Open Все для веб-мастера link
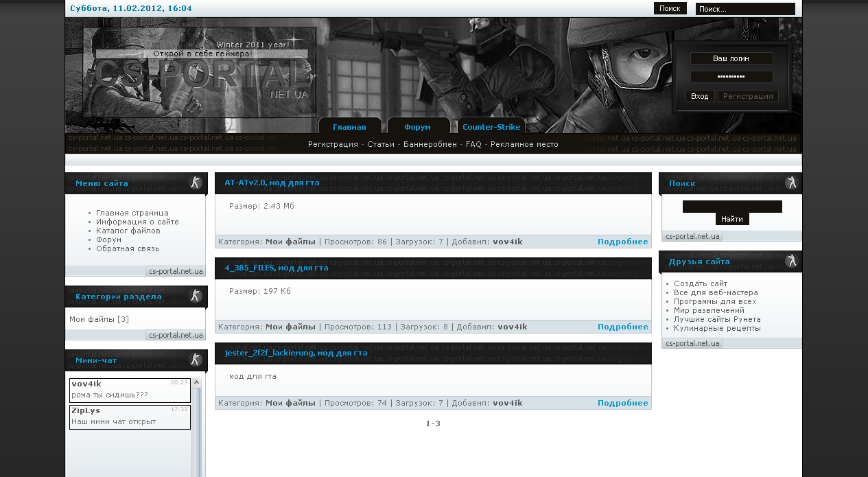The image size is (868, 477). [716, 292]
